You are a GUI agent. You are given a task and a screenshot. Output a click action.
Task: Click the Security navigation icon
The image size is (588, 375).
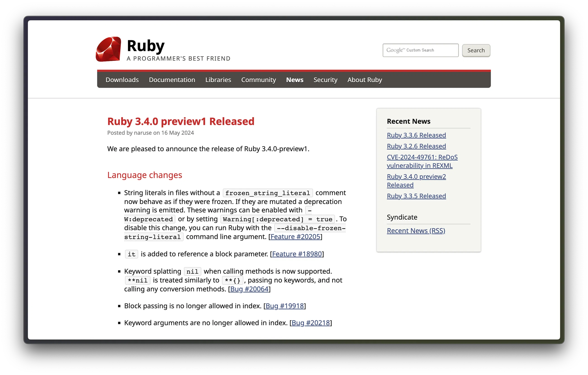point(325,79)
